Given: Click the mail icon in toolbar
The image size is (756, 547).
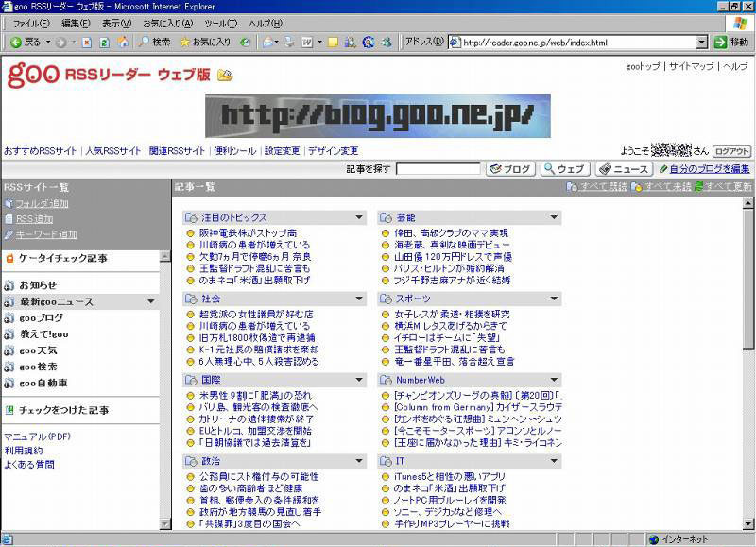Looking at the screenshot, I should point(268,43).
